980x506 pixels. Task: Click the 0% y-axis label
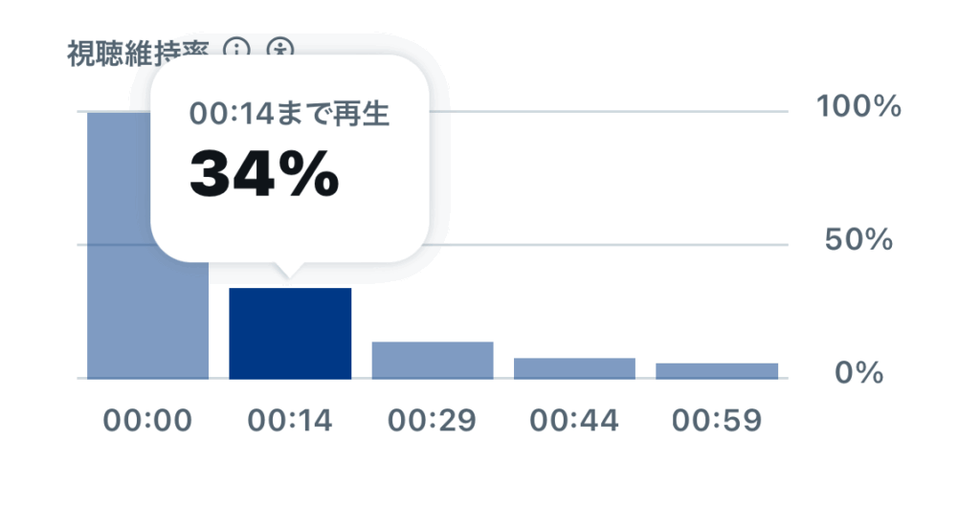(858, 373)
